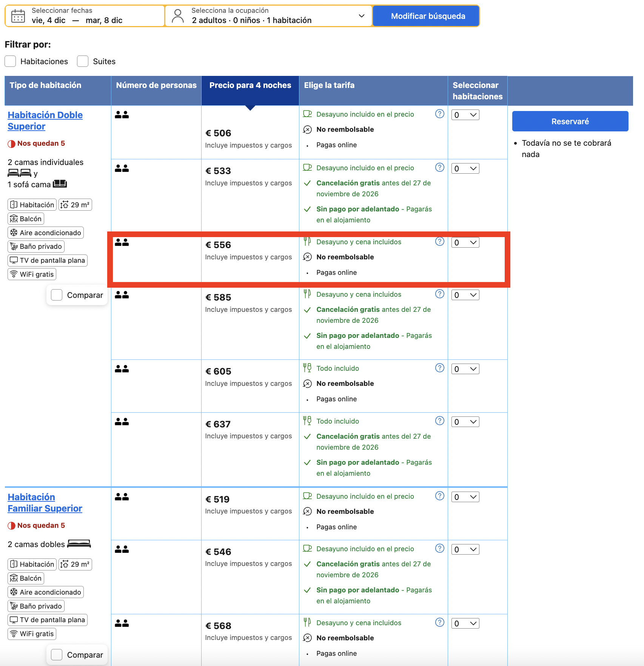Check Comparar for Habitación Doble Superior
Image resolution: width=644 pixels, height=666 pixels.
coord(57,295)
